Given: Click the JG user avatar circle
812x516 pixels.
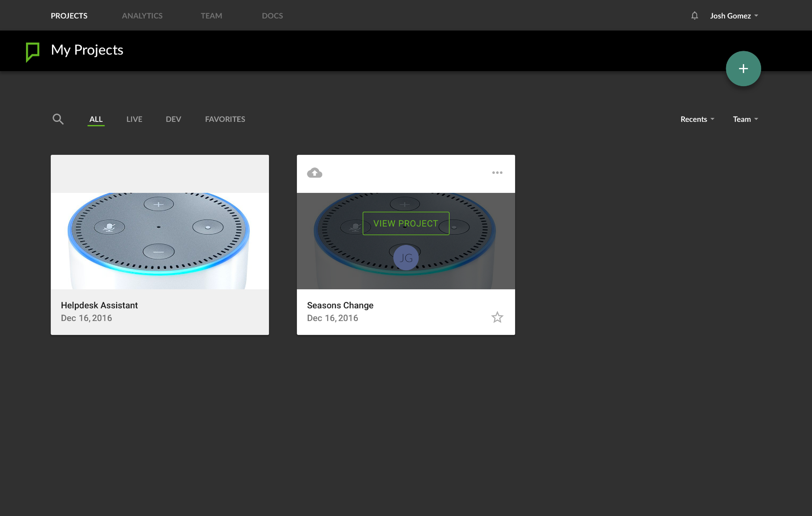Looking at the screenshot, I should pyautogui.click(x=406, y=258).
